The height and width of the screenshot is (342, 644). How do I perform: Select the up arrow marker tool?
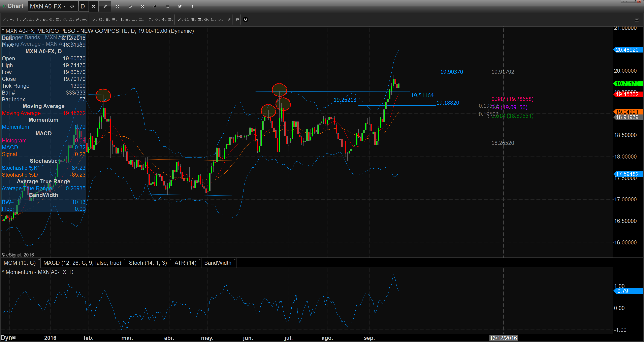pos(157,20)
